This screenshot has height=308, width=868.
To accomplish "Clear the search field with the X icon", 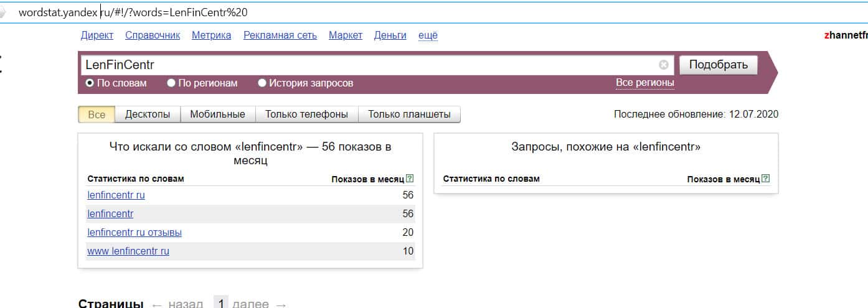I will coord(664,65).
